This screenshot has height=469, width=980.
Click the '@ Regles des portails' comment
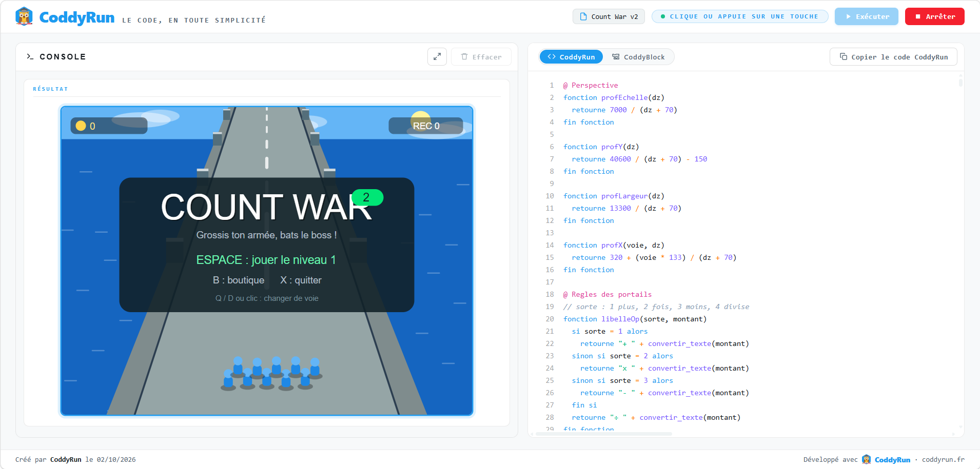click(607, 294)
